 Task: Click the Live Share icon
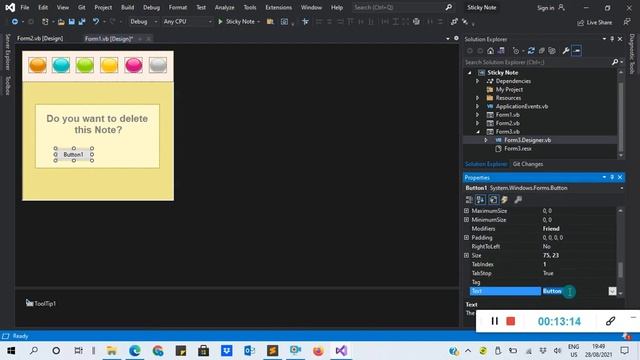(x=594, y=22)
